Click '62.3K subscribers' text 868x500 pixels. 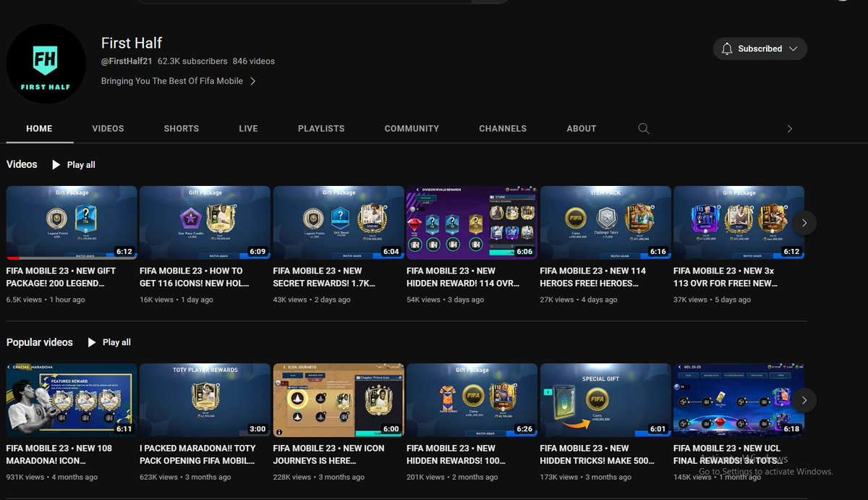192,62
